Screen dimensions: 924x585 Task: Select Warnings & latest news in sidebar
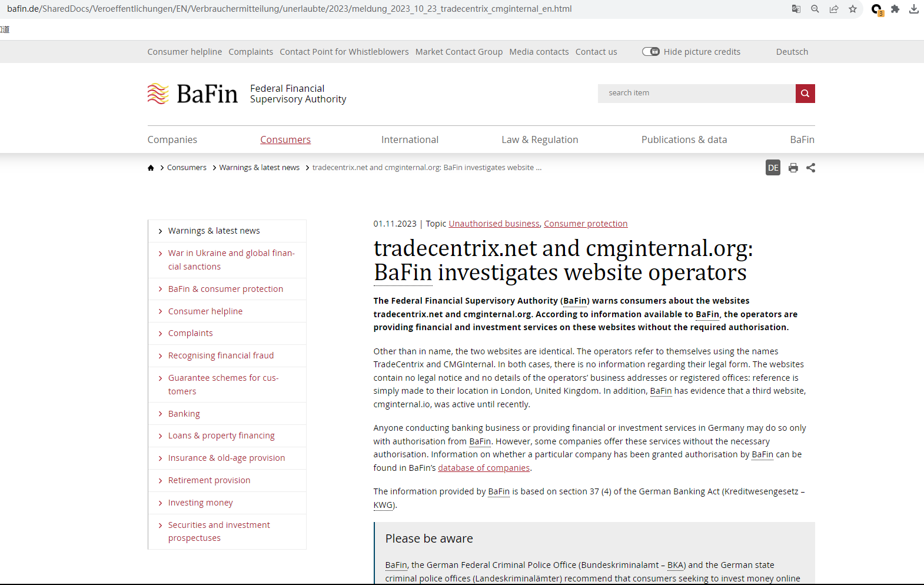click(227, 231)
